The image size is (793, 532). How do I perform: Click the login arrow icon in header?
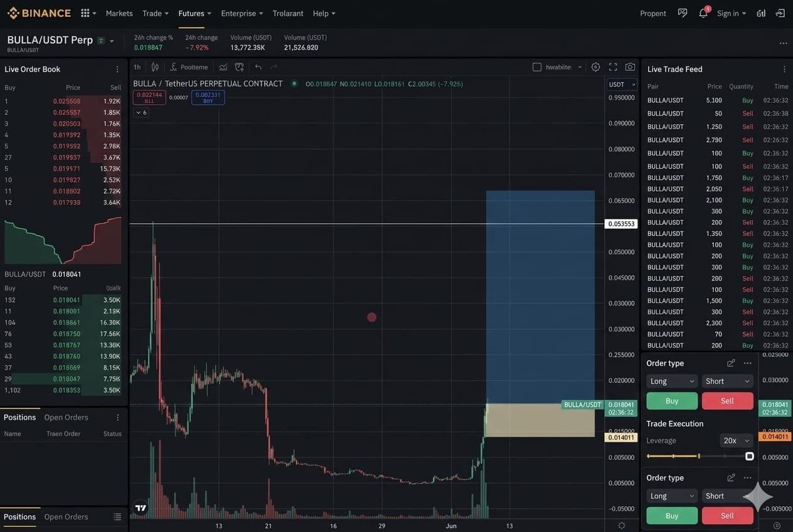780,13
